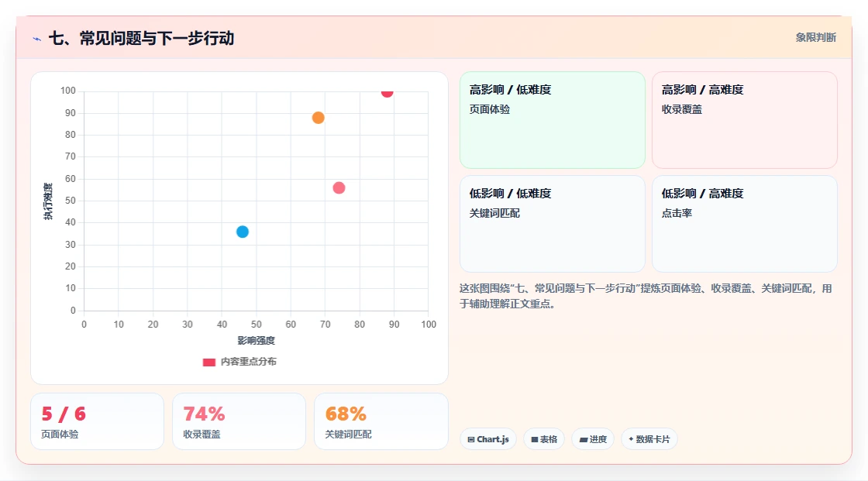Open the 高影响 / 高难度 quadrant card
This screenshot has width=868, height=481.
745,120
